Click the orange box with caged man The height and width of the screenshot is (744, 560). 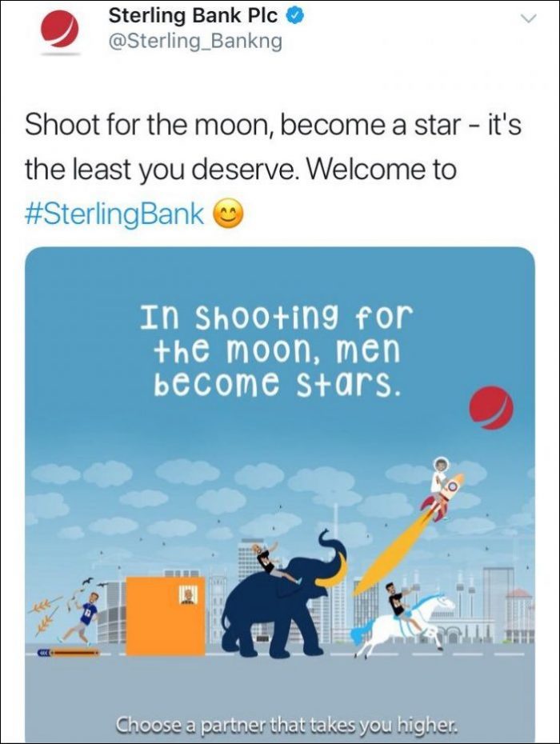point(165,615)
